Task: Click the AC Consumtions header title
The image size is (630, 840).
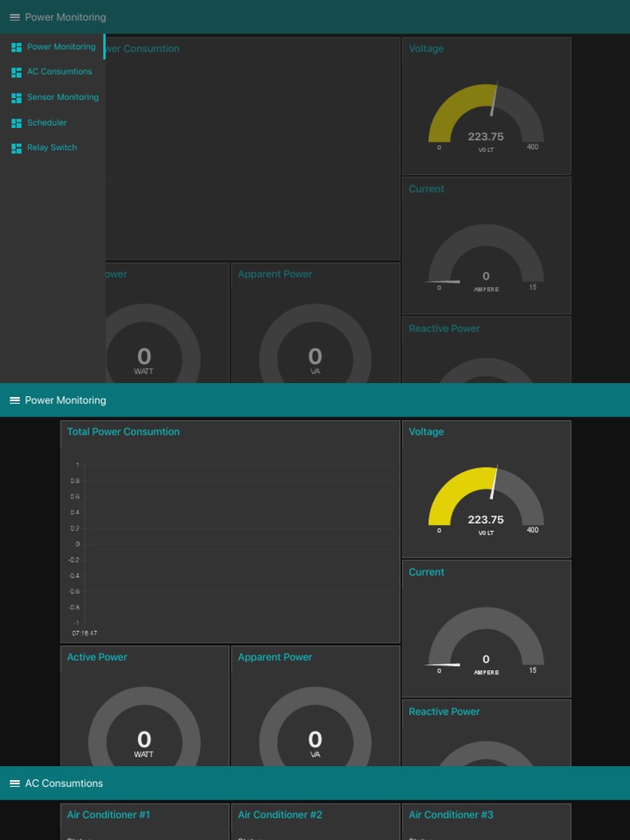Action: 64,783
